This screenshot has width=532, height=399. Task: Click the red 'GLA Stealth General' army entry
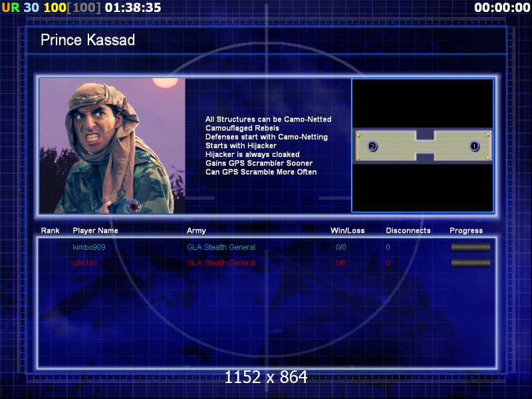click(x=221, y=263)
